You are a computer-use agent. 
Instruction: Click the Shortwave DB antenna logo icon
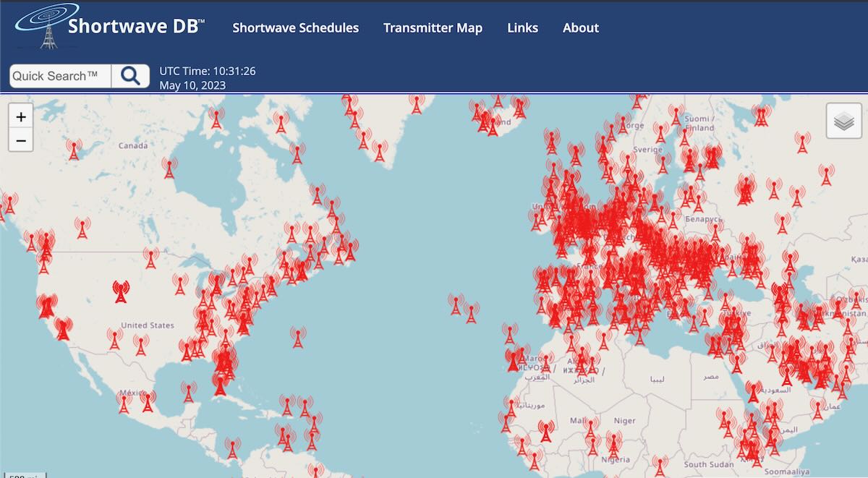tap(46, 25)
